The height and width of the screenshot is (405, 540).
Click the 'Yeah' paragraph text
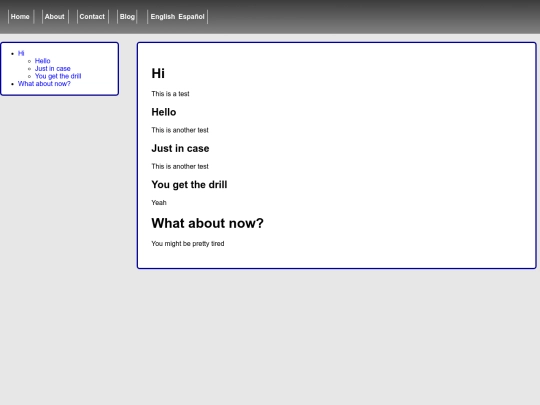(x=159, y=202)
